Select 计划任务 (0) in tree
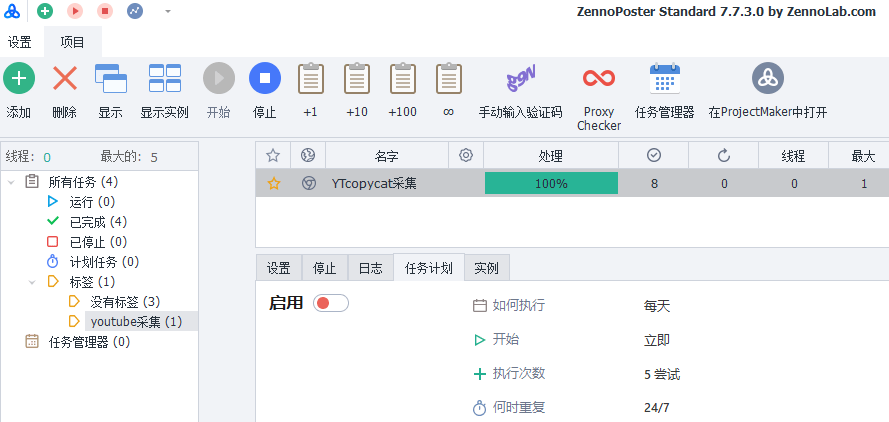This screenshot has width=889, height=422. click(104, 262)
